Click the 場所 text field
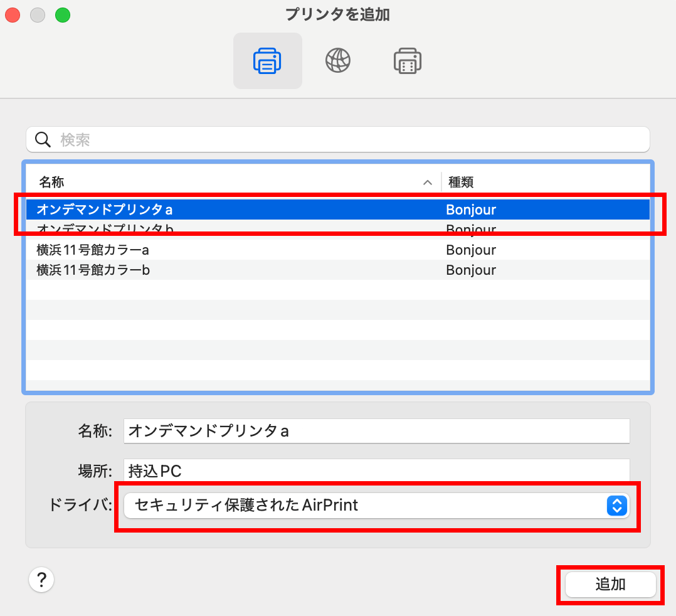 [x=376, y=470]
